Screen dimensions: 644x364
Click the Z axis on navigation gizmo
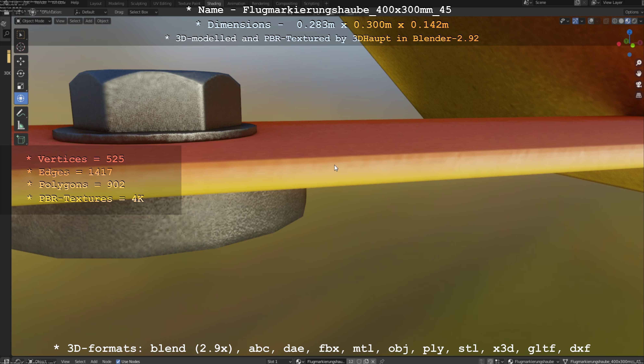click(630, 32)
